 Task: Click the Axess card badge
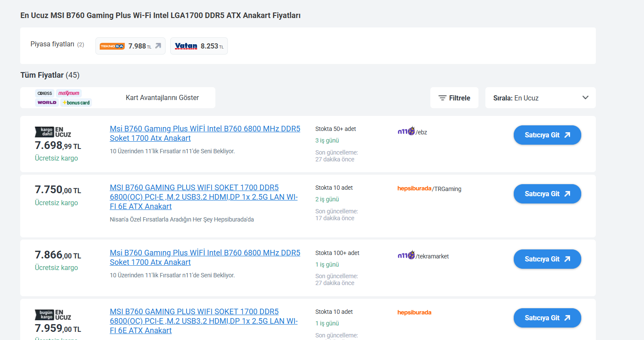click(45, 93)
